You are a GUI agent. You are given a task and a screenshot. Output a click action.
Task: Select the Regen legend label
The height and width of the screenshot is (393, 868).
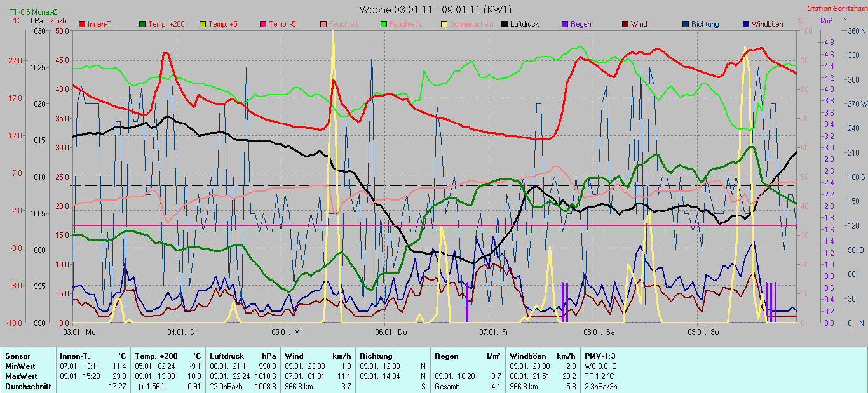pos(581,24)
